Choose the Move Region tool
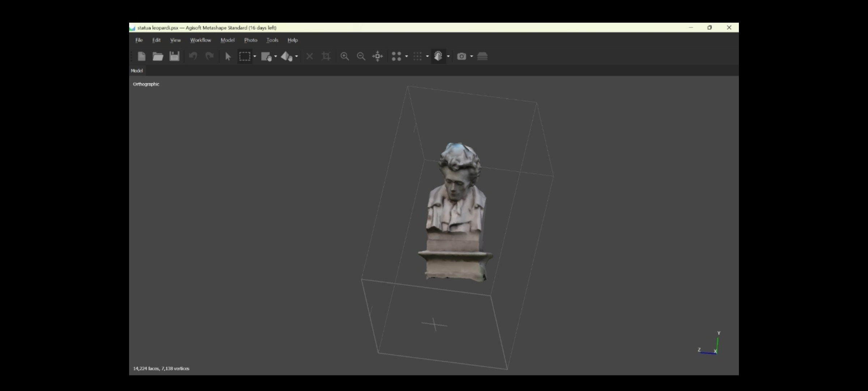Screen dimensions: 868x391 pyautogui.click(x=267, y=56)
